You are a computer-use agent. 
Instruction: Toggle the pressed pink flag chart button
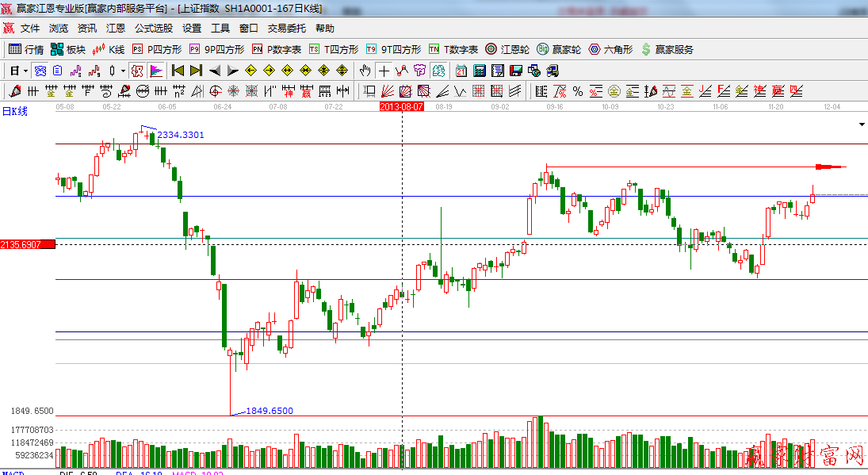point(156,71)
